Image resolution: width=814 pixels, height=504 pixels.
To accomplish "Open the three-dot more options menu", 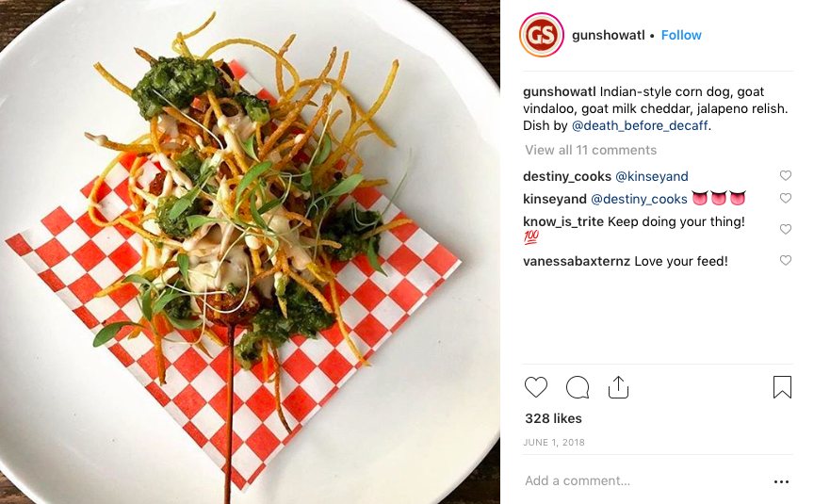I will coord(781,481).
